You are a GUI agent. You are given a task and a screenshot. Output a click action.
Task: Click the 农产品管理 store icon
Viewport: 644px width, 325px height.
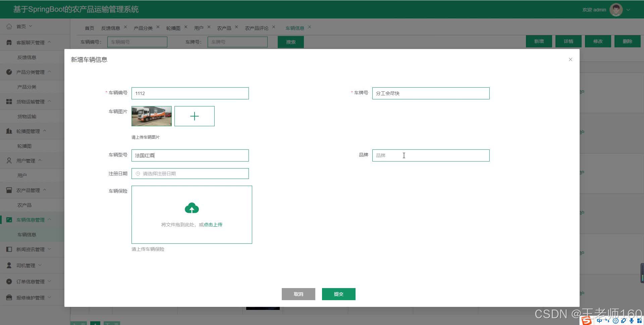coord(9,190)
